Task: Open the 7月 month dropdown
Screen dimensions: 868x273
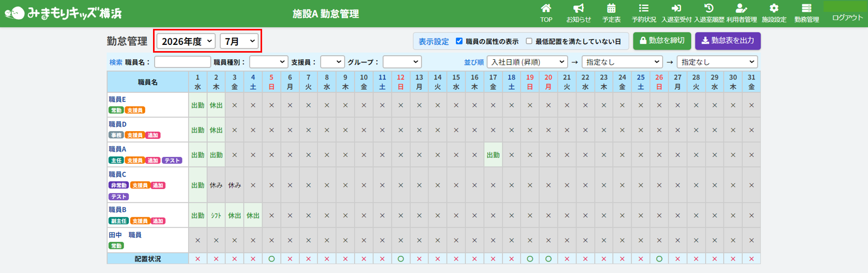Action: 239,41
